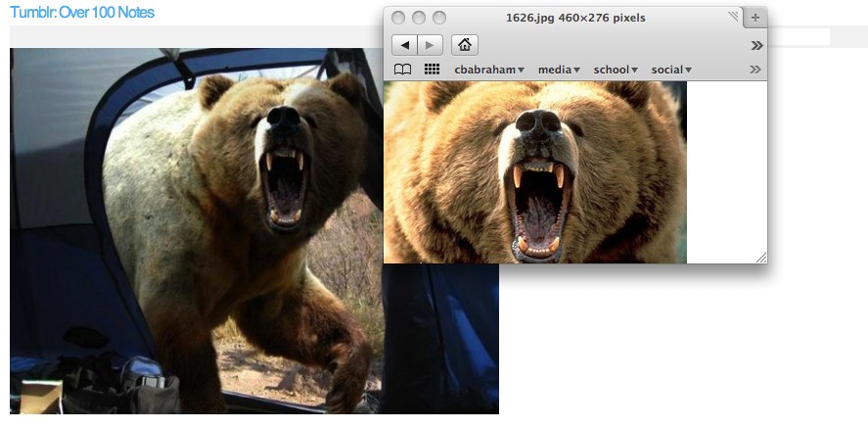Zoom the Safari image window
Image resolution: width=868 pixels, height=429 pixels.
(439, 18)
